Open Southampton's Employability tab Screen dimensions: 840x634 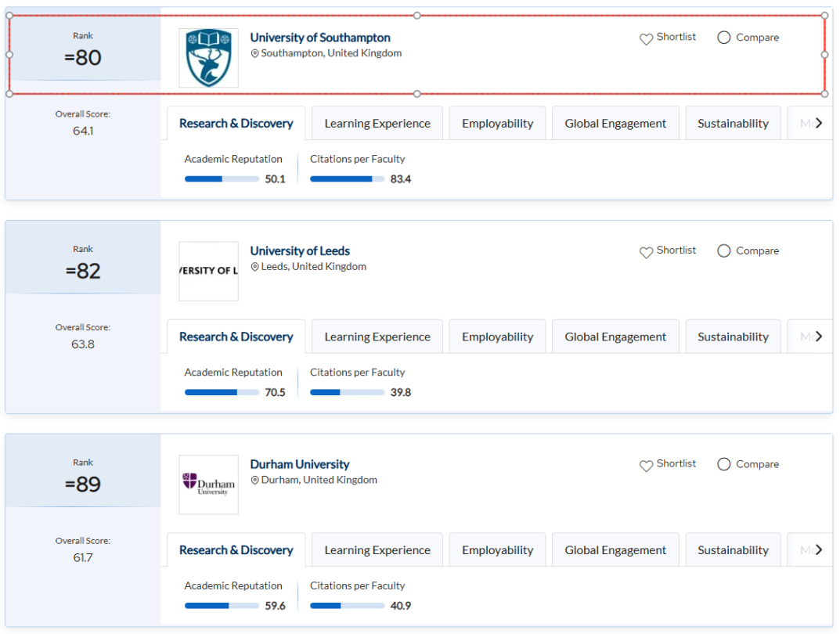[x=497, y=123]
